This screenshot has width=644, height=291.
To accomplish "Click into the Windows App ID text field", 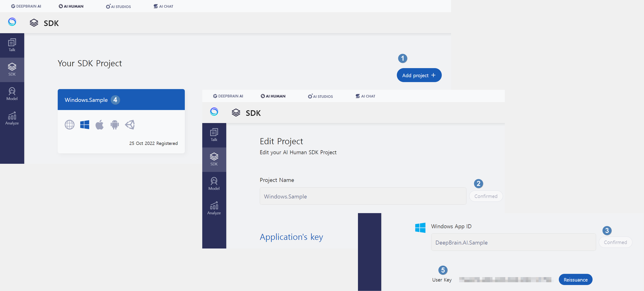I will [x=513, y=242].
